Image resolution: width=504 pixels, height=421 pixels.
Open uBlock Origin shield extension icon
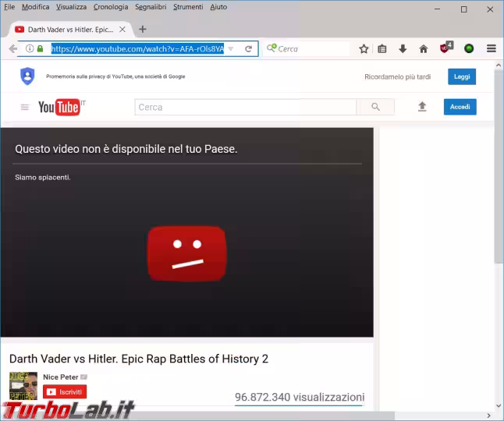[446, 48]
